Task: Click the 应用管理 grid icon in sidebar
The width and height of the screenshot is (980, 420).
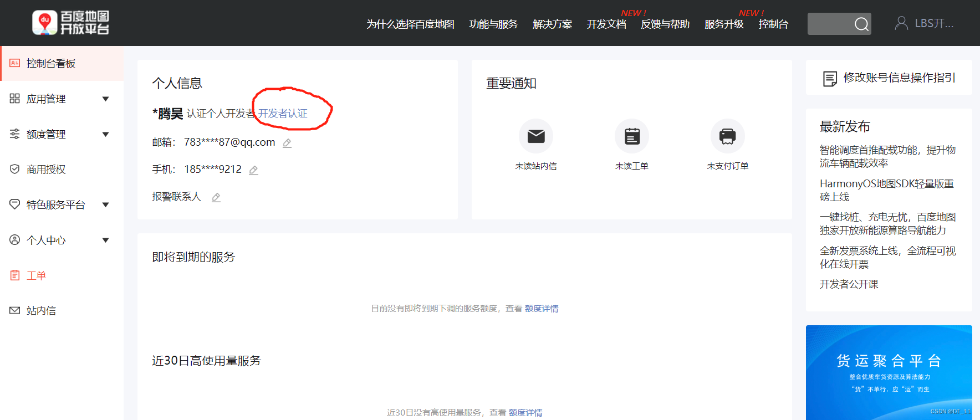Action: [15, 99]
